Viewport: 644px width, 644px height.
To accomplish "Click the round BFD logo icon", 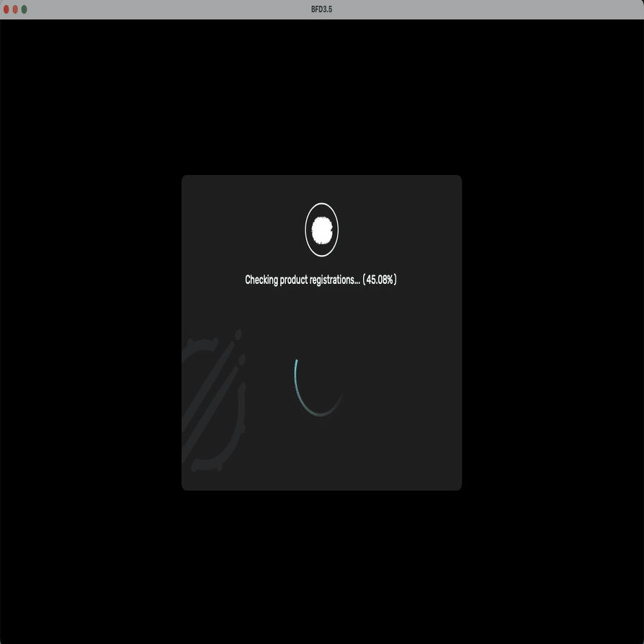I will point(321,230).
